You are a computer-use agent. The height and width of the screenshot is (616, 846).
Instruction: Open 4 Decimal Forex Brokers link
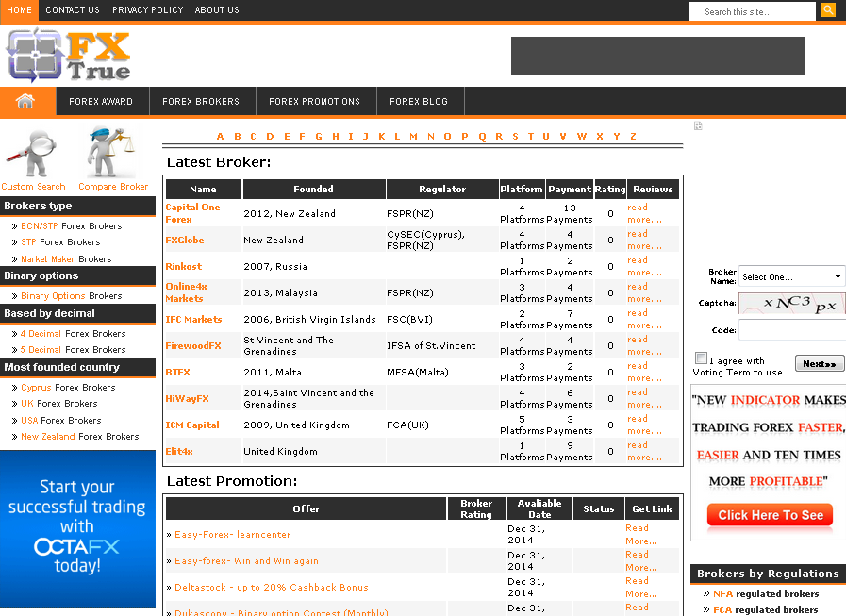point(73,334)
